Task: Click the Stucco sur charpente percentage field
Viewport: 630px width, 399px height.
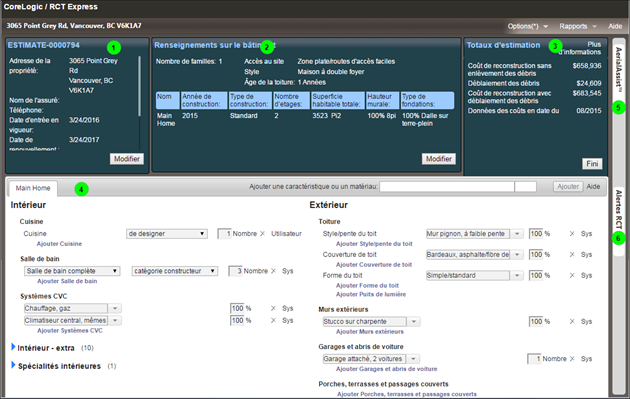Action: (536, 321)
